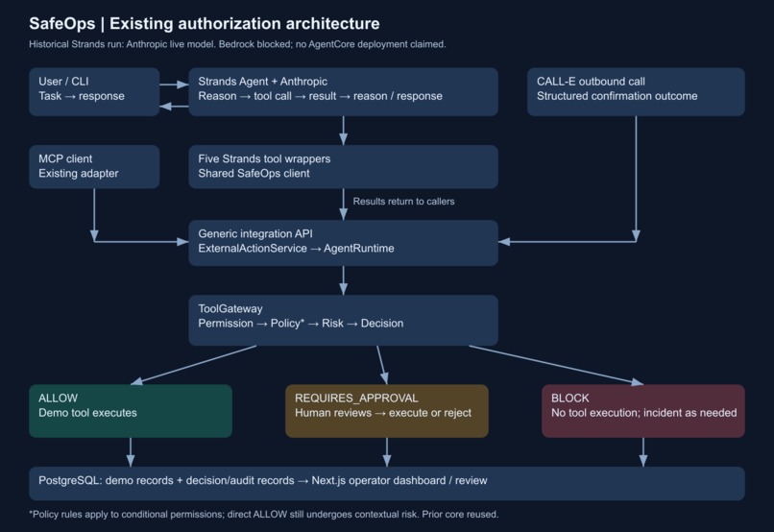Click the green 'ALLOW' box

click(x=131, y=411)
